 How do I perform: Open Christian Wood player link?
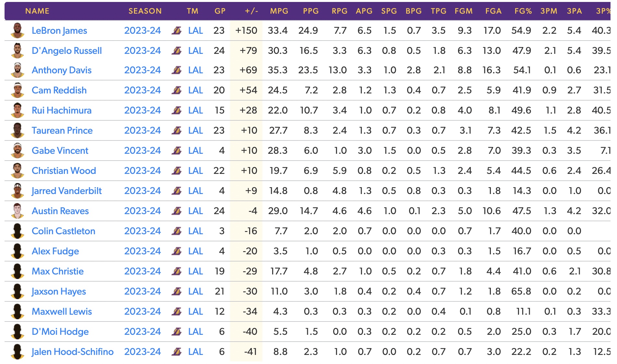tap(64, 171)
